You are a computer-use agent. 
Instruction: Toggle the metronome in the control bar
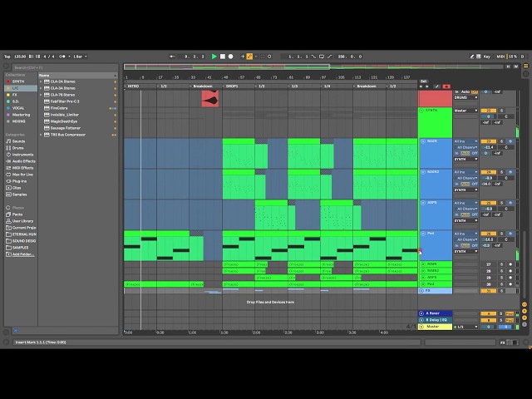62,57
